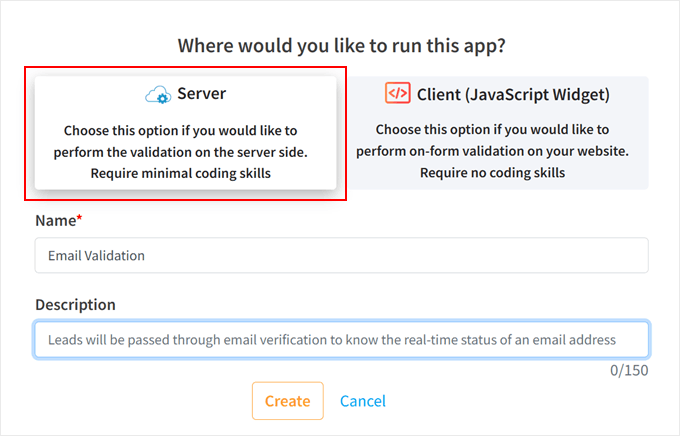Click the Server cloud gear icon
Screen dimensions: 680x436
tap(158, 95)
